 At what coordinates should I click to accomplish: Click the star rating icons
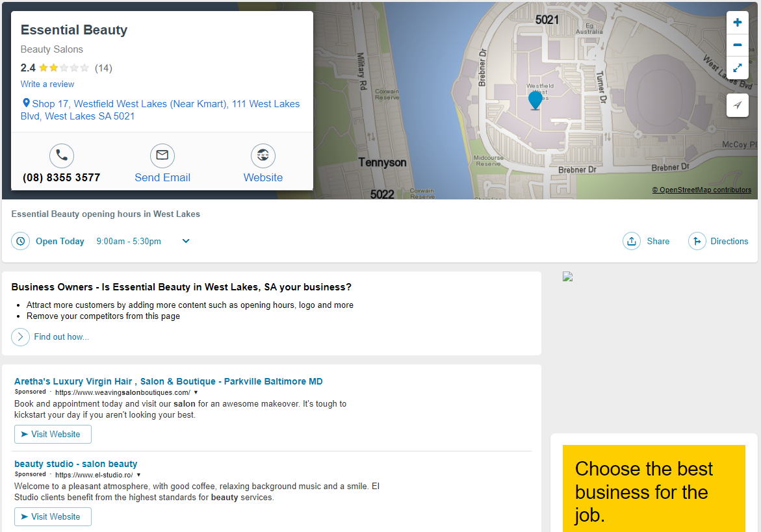[x=64, y=68]
